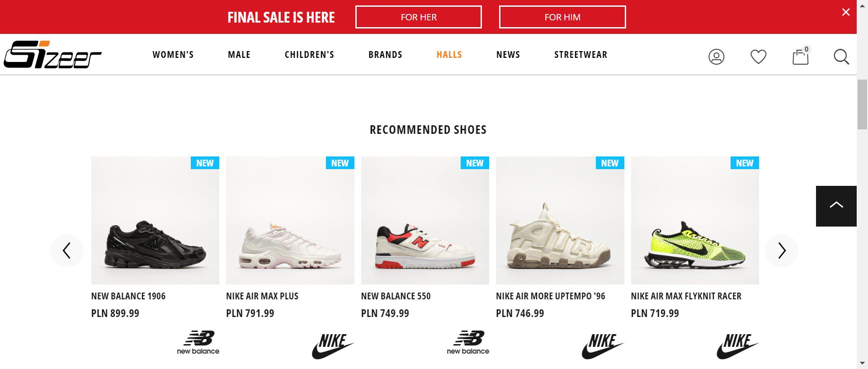Click the page vertical scrollbar thumb

(862, 104)
